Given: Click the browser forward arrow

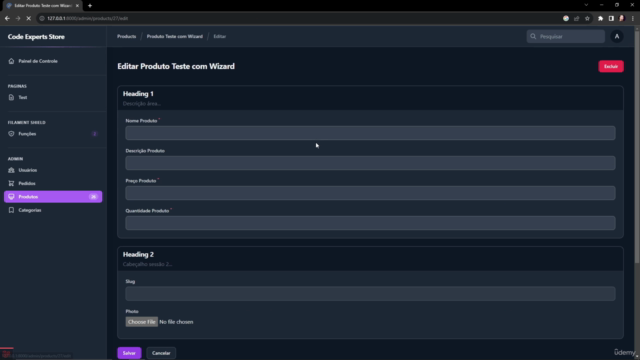Looking at the screenshot, I should tap(18, 18).
